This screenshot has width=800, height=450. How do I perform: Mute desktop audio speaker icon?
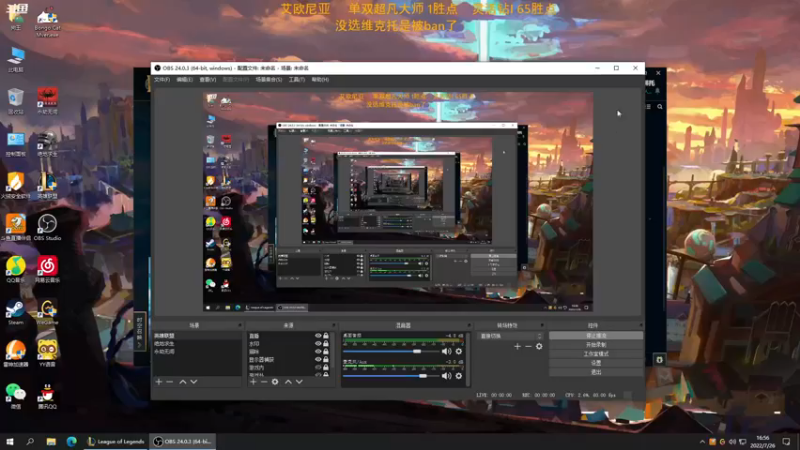point(446,351)
